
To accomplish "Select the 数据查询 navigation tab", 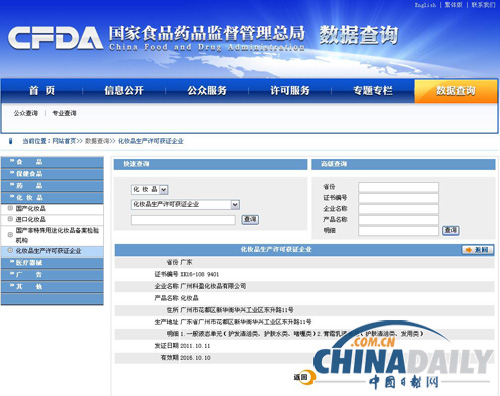I will [456, 90].
